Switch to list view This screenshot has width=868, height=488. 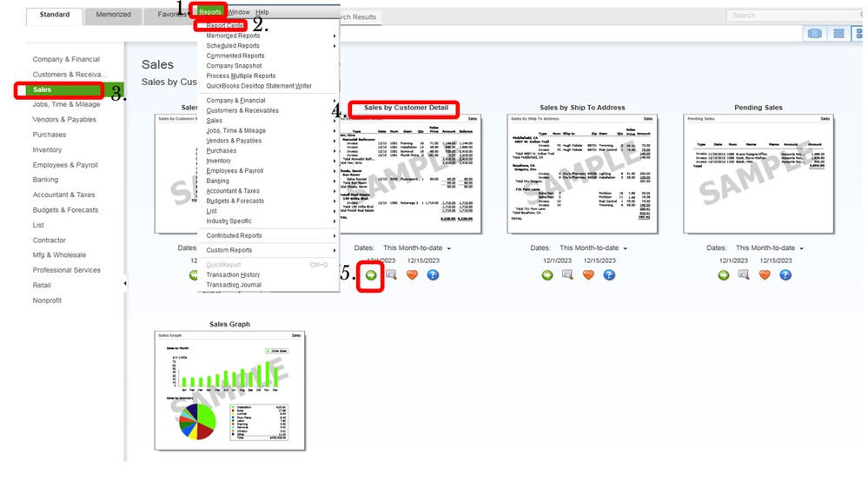tap(838, 34)
